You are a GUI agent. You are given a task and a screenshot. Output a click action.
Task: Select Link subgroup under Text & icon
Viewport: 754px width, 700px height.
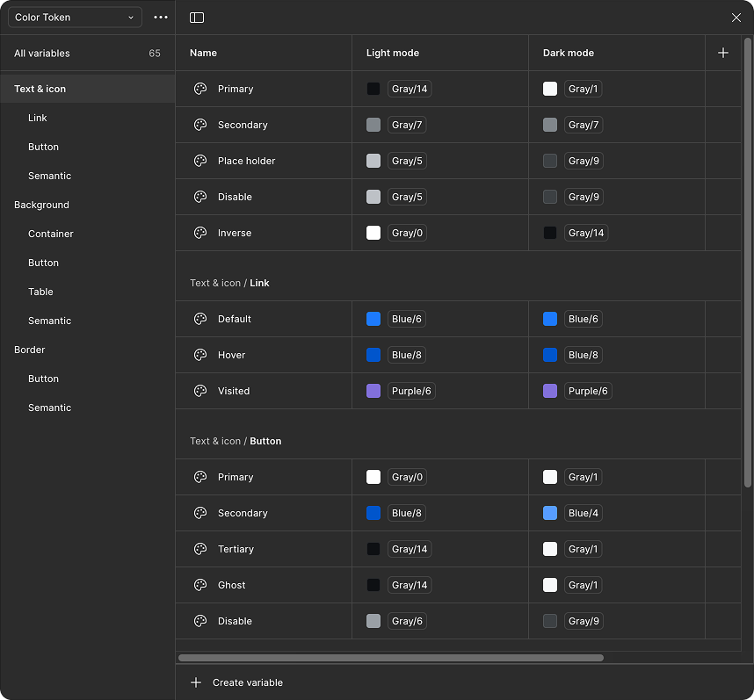38,118
